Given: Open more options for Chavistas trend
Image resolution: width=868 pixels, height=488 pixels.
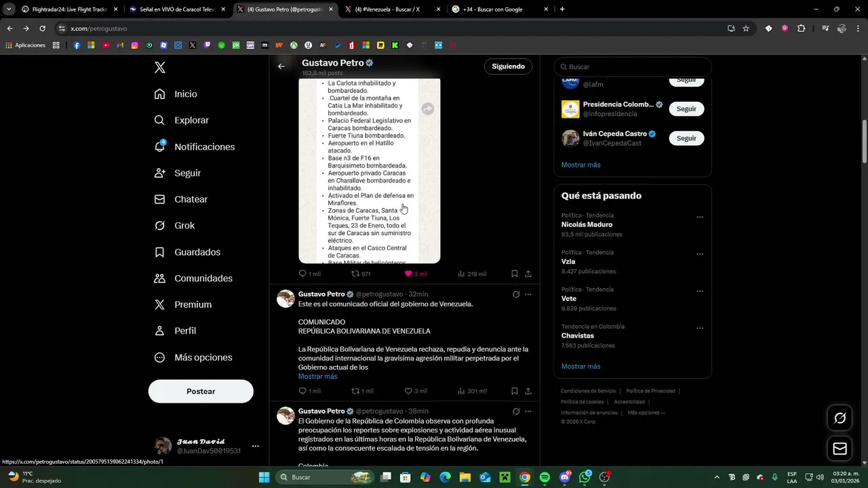Looking at the screenshot, I should [700, 329].
